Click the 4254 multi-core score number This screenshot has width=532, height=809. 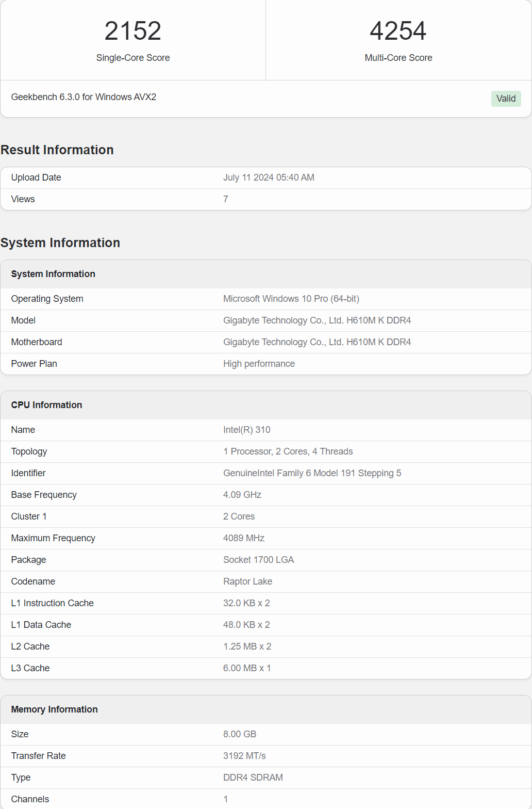point(398,31)
